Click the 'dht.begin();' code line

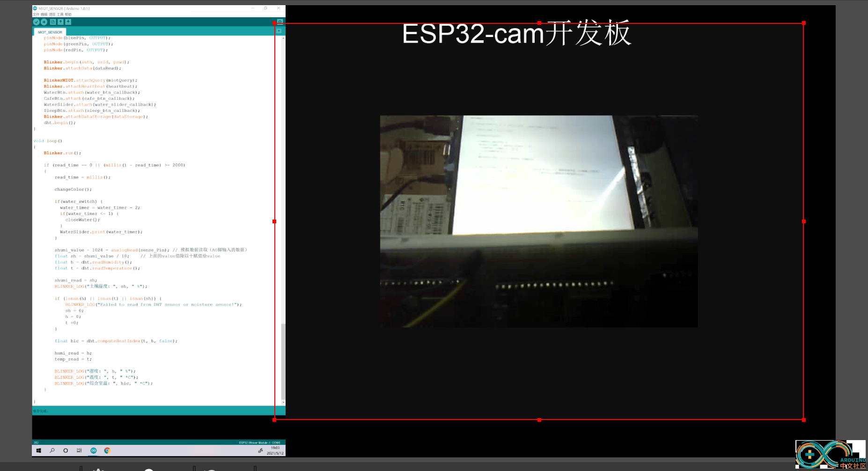(x=59, y=123)
